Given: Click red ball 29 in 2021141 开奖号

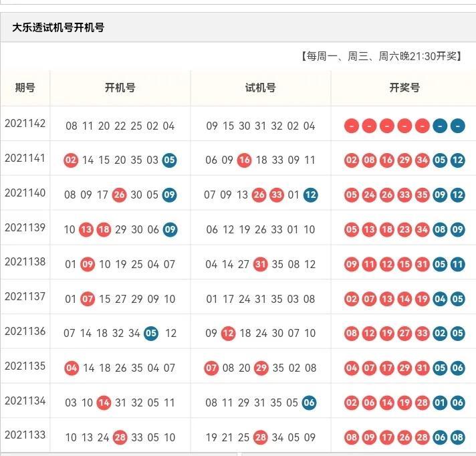Looking at the screenshot, I should click(404, 160).
